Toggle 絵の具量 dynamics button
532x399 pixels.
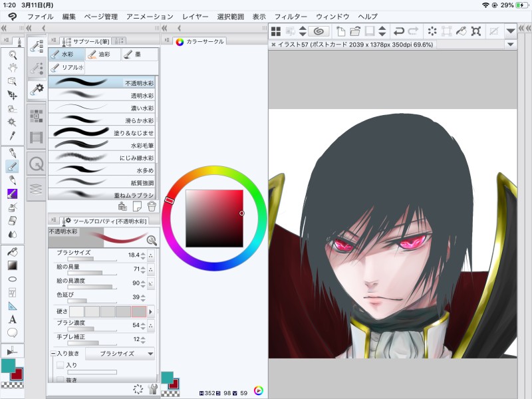151,269
